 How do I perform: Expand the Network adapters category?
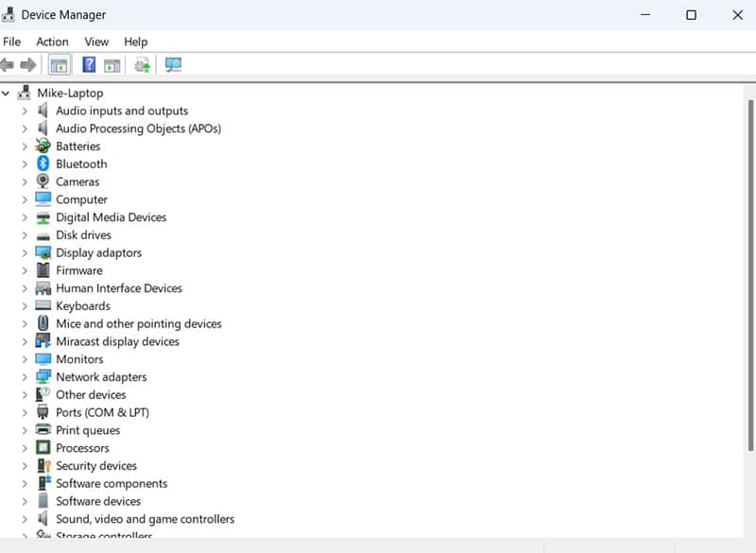(x=25, y=376)
